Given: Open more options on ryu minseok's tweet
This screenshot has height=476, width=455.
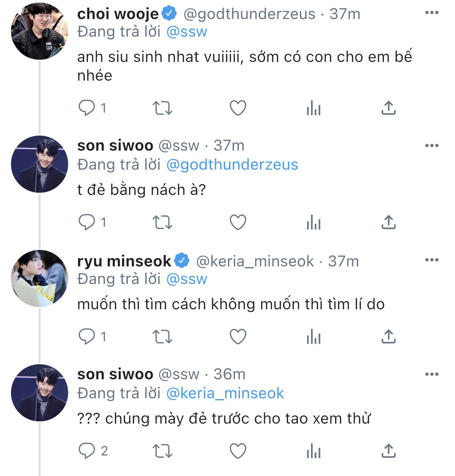Looking at the screenshot, I should [x=432, y=260].
